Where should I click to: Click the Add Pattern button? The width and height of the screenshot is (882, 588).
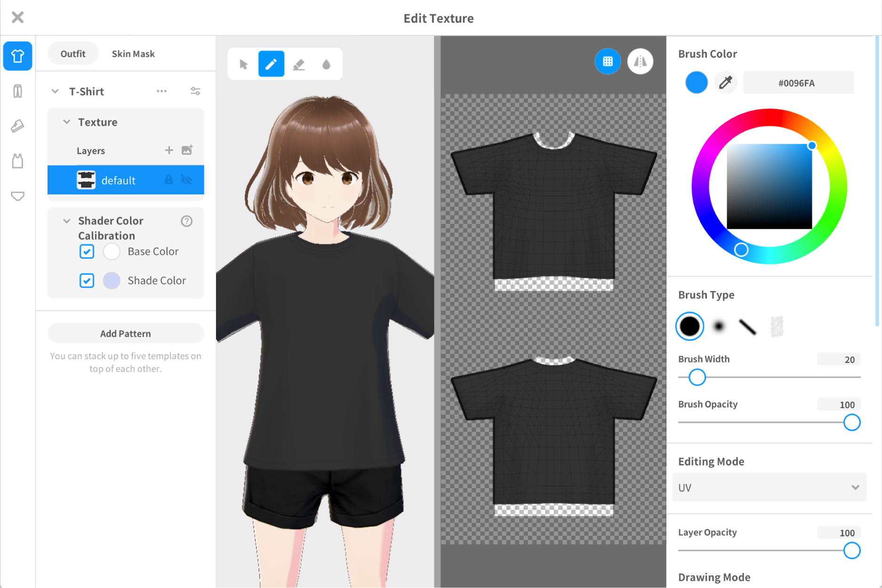[125, 333]
